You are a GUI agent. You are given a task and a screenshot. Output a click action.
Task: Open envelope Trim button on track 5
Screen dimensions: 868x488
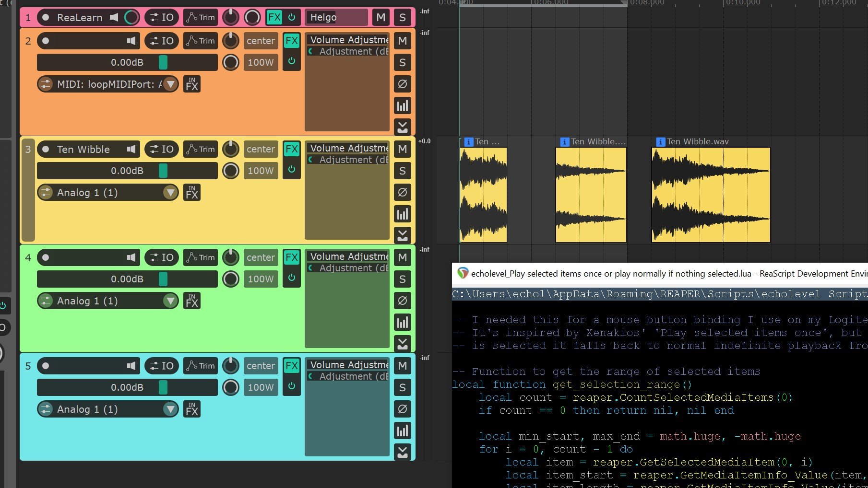(201, 366)
